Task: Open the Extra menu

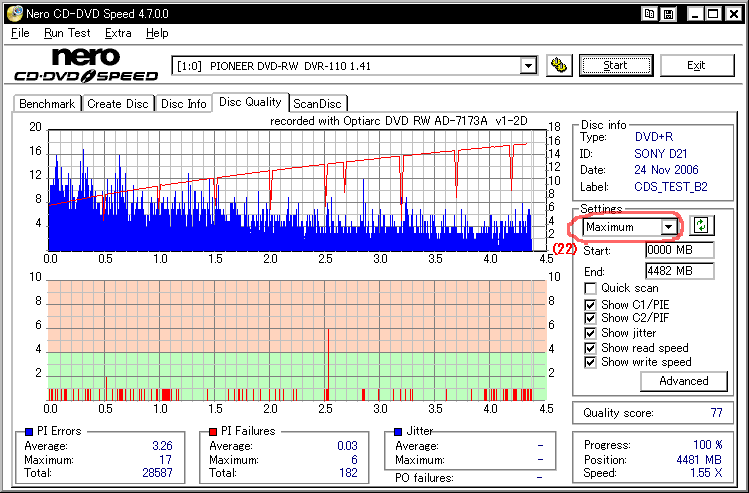Action: 118,33
